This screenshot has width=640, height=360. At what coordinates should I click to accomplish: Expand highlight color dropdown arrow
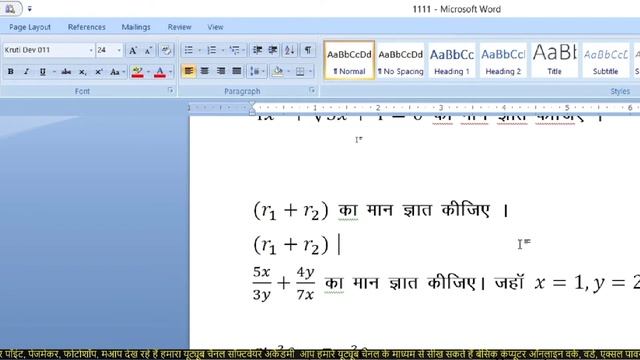[x=148, y=72]
